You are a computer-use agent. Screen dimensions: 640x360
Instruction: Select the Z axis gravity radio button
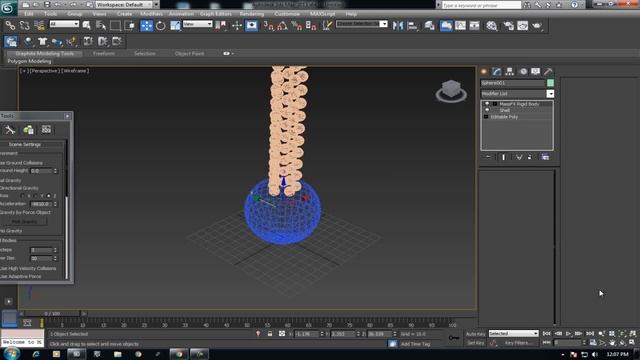49,196
